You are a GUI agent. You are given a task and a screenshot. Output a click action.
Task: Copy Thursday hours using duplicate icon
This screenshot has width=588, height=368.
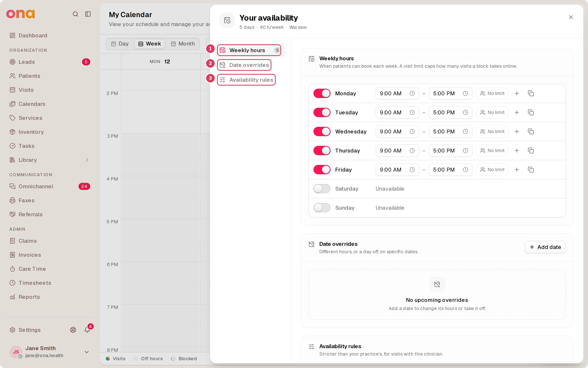(x=531, y=151)
